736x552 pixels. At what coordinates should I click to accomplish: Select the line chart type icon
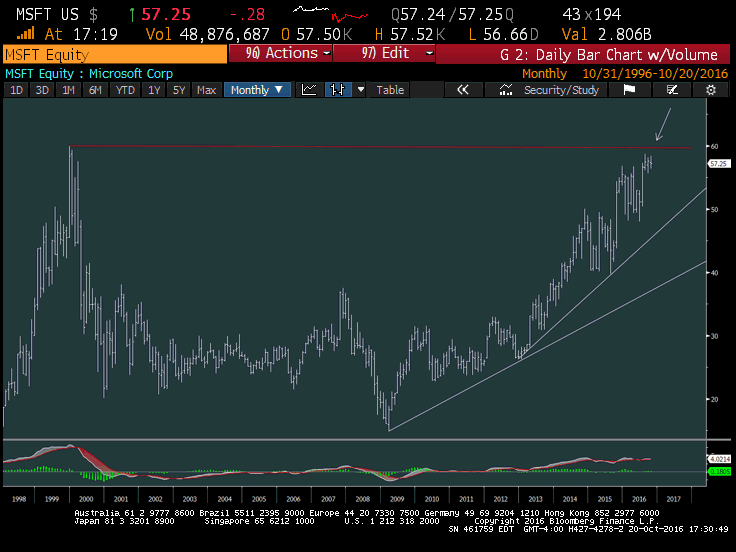309,90
